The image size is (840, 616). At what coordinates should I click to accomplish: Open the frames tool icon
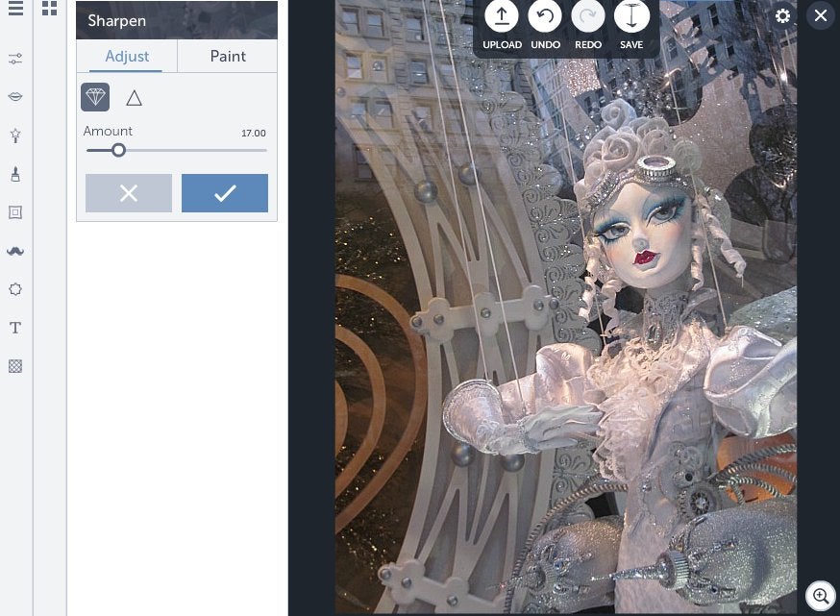pyautogui.click(x=15, y=212)
